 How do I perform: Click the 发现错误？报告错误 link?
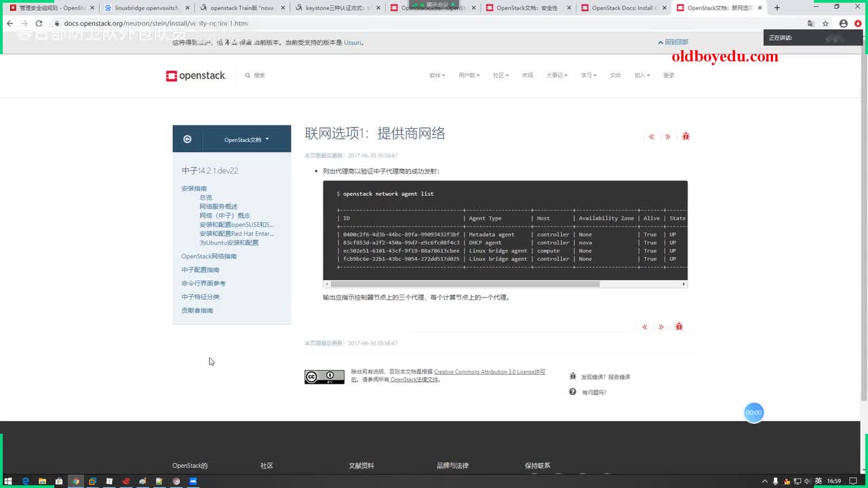click(606, 377)
